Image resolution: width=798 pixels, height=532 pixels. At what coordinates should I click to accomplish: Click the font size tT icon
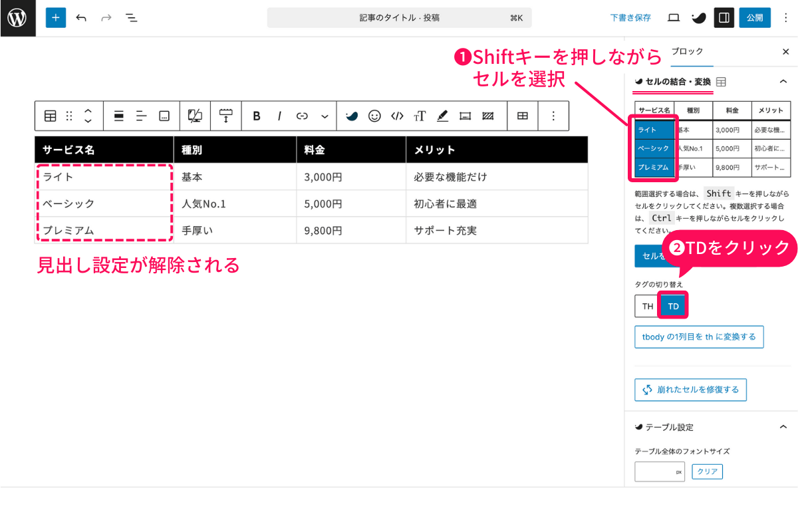(420, 116)
